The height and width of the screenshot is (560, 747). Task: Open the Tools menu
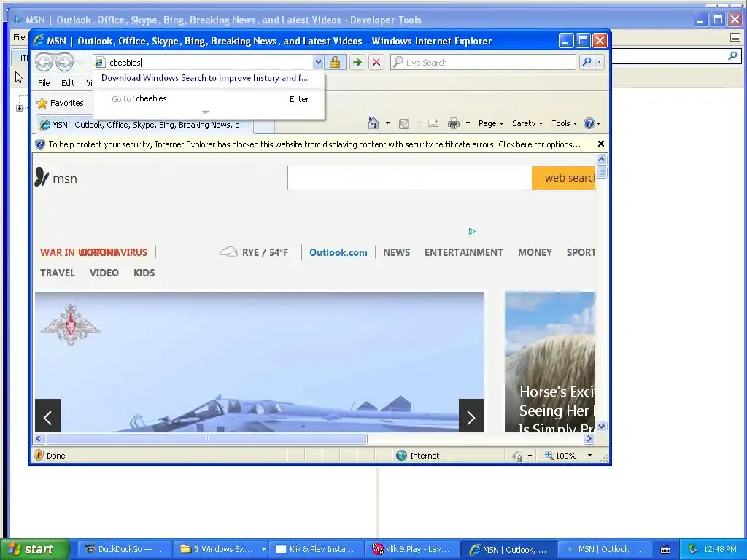pos(564,123)
